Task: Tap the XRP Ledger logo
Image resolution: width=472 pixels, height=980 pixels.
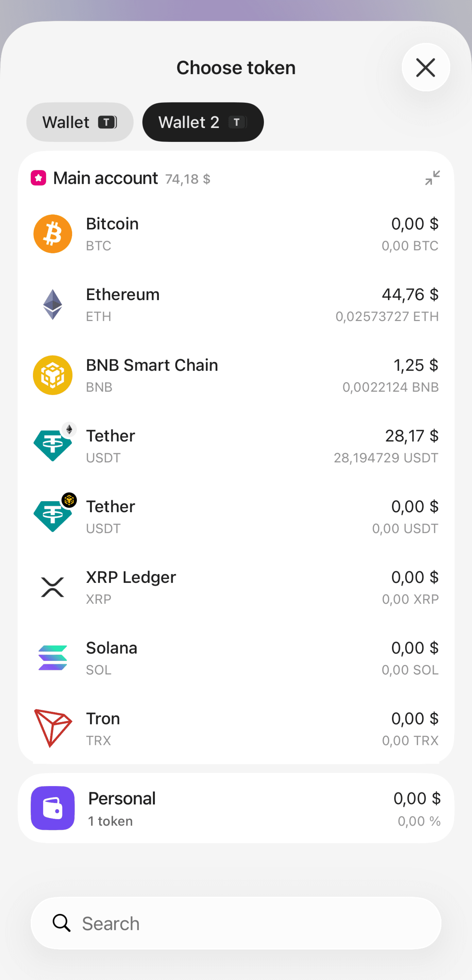Action: [52, 587]
